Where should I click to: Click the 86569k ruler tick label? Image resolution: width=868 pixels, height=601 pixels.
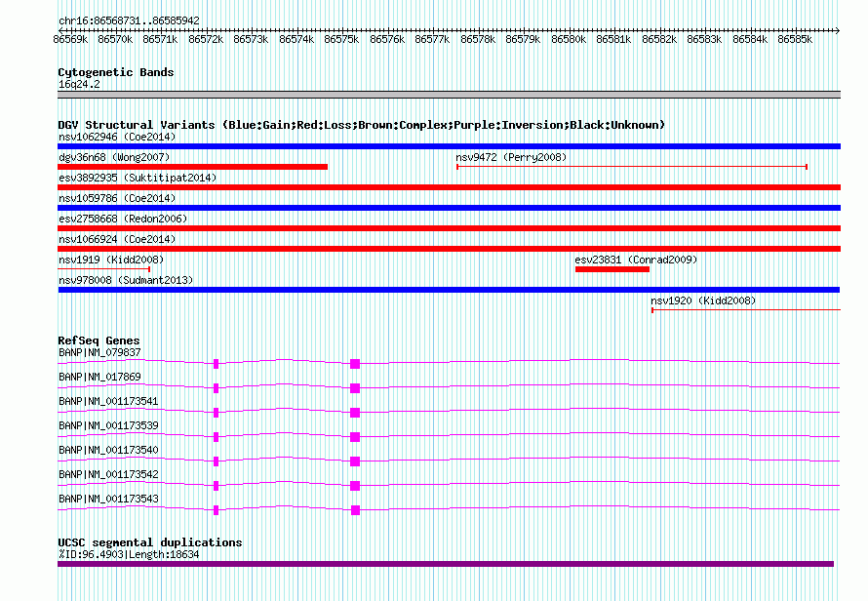(x=70, y=39)
